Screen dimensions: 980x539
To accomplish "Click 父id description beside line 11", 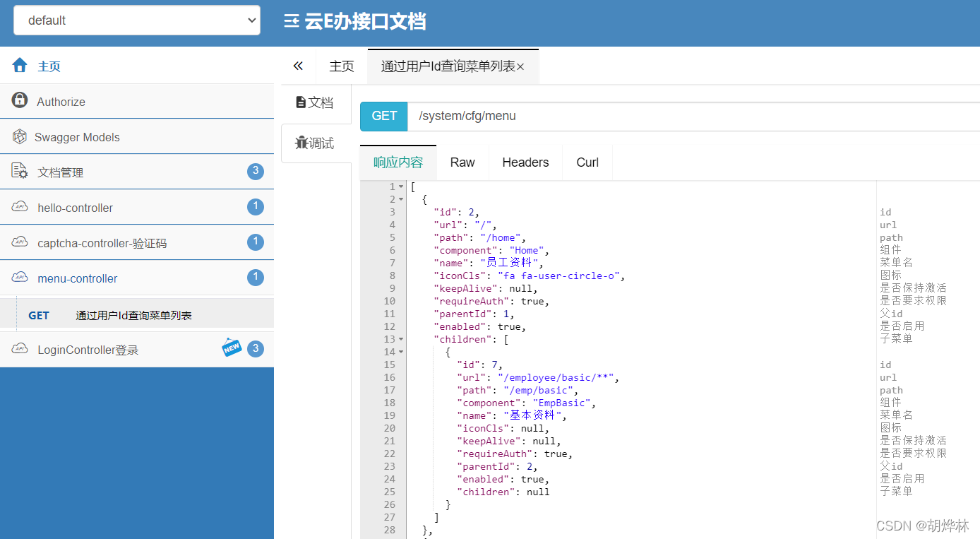I will tap(891, 314).
